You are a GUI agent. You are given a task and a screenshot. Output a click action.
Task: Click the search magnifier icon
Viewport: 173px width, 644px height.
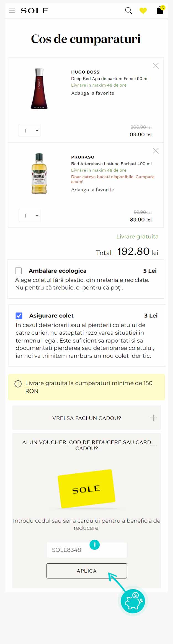tap(128, 11)
